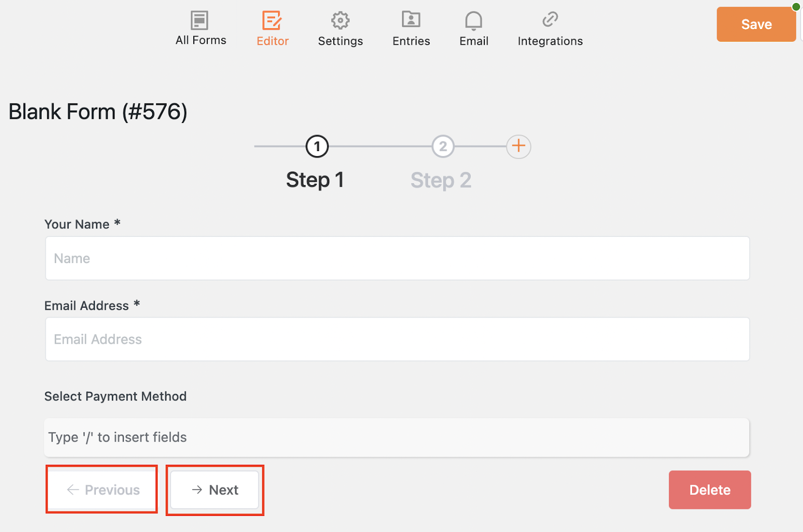The image size is (803, 532).
Task: Click the All Forms document icon
Action: coord(199,21)
